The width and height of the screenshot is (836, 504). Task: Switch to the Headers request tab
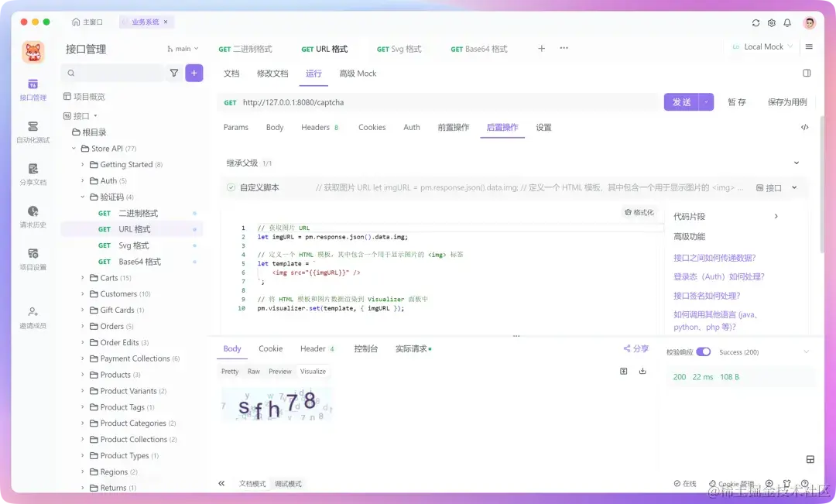315,127
